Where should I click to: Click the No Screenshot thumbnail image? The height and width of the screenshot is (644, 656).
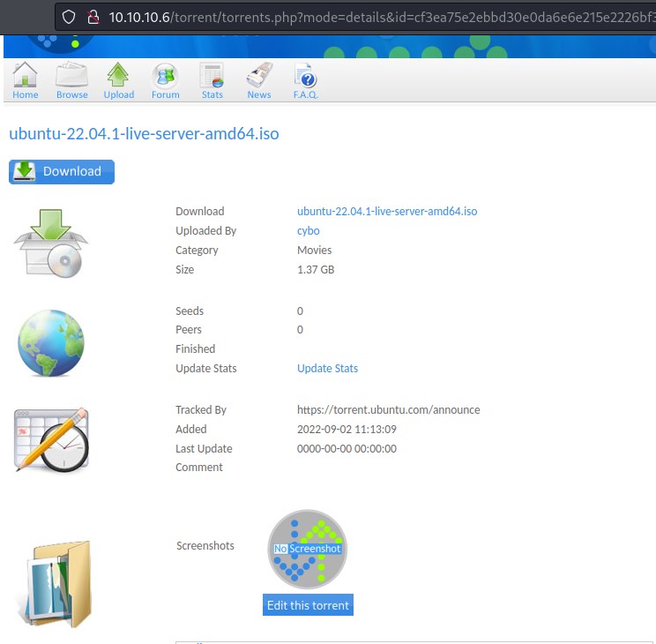(307, 549)
